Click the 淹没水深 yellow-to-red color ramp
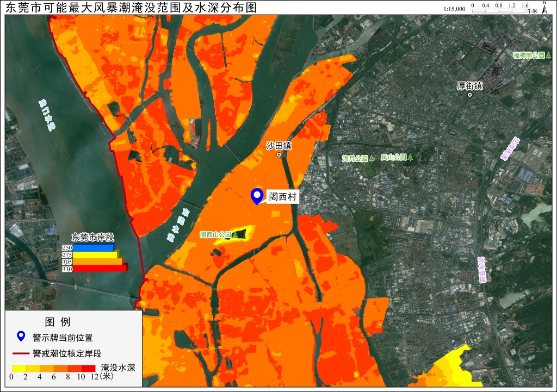This screenshot has width=557, height=392. coord(54,368)
